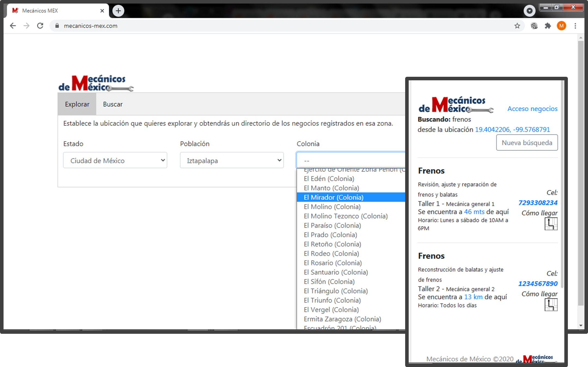The image size is (588, 367).
Task: Open the extensions puzzle icon
Action: (x=547, y=26)
